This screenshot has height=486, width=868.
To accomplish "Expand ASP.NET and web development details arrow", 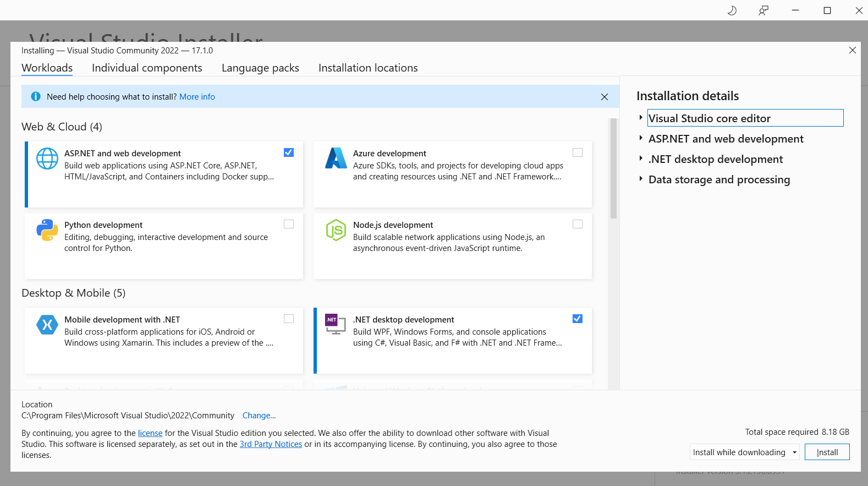I will coord(641,138).
